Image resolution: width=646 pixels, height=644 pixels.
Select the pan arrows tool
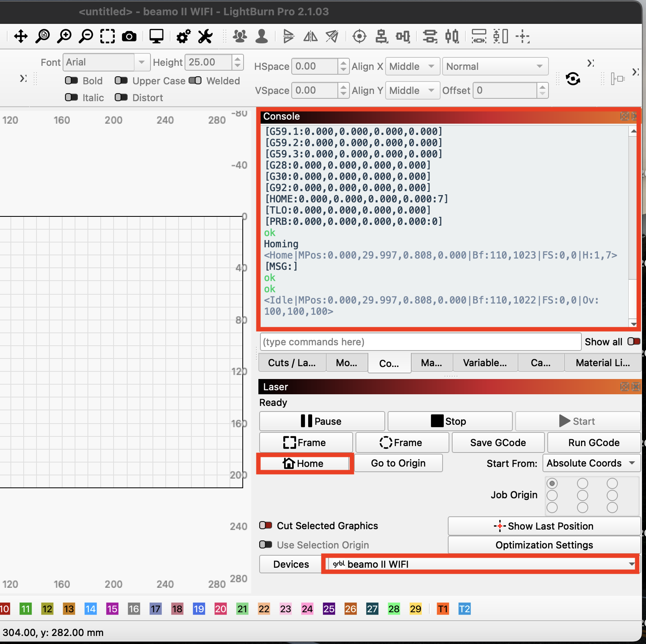coord(20,37)
